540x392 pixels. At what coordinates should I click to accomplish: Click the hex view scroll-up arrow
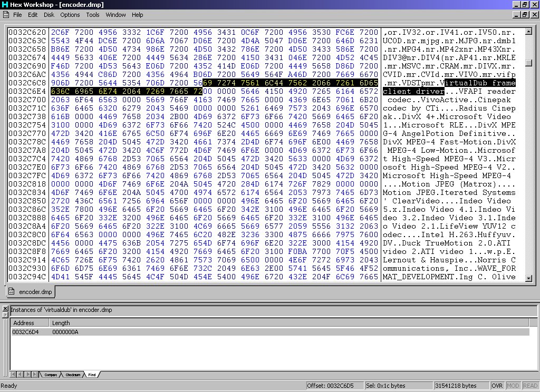click(528, 32)
